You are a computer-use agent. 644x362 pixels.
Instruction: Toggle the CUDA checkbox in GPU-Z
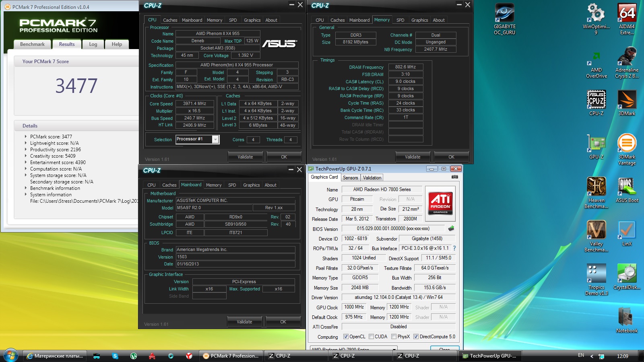point(371,337)
